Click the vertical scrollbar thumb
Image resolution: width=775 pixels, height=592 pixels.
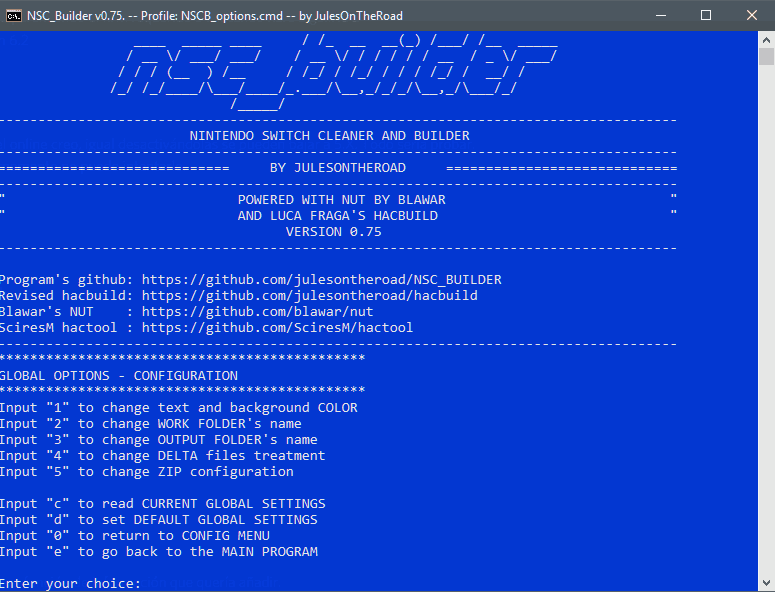coord(766,56)
